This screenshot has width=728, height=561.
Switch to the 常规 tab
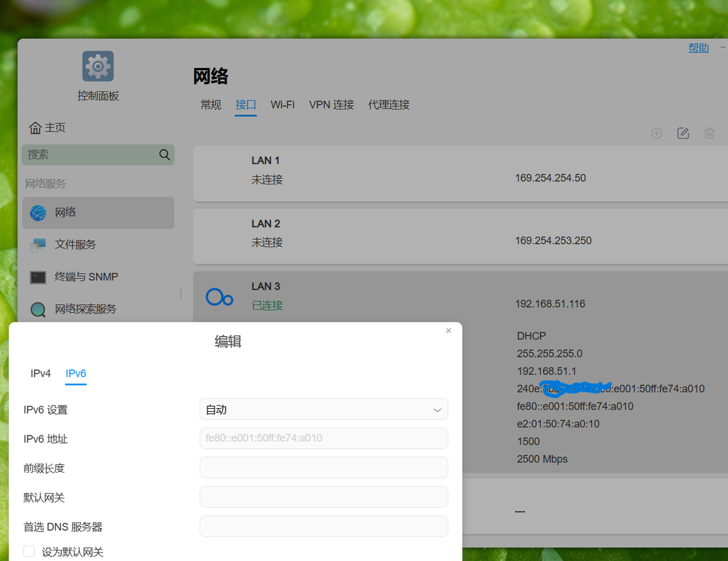click(x=211, y=104)
